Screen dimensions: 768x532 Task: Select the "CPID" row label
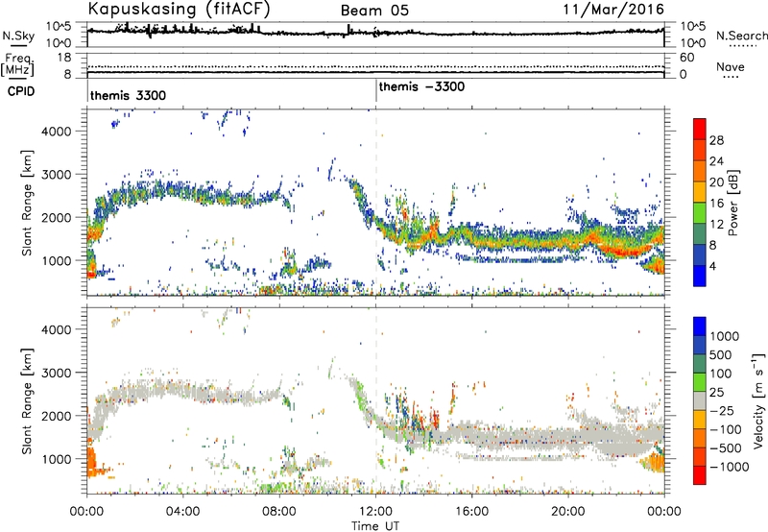pos(21,91)
